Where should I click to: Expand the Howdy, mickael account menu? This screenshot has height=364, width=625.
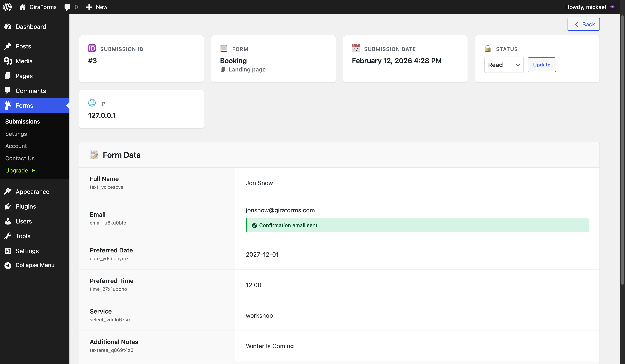586,7
